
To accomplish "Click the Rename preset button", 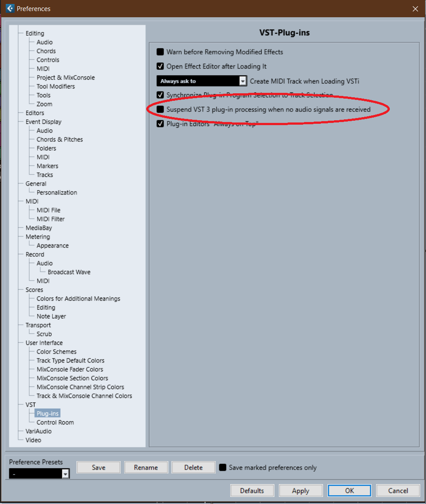I will tap(146, 467).
